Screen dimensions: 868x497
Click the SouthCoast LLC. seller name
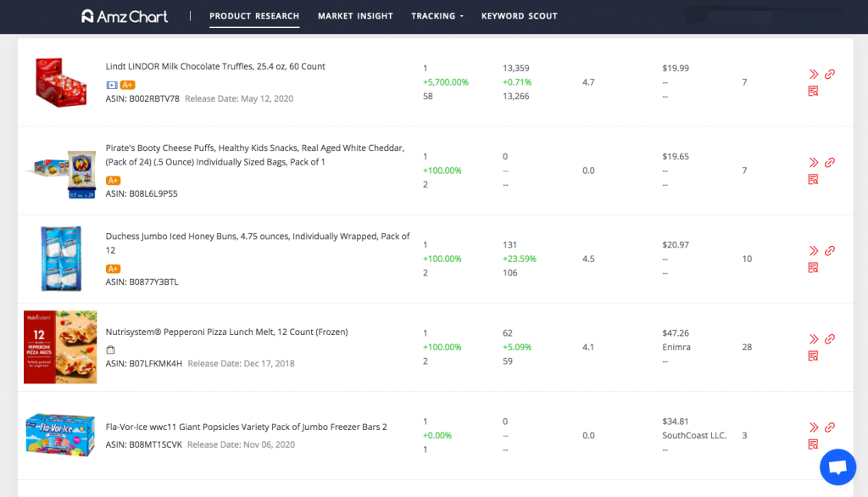coord(694,435)
